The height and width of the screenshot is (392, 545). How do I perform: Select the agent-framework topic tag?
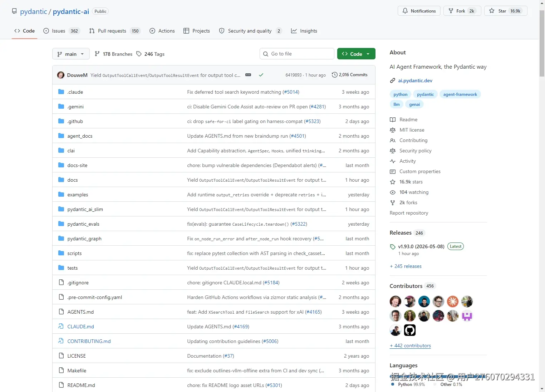460,94
